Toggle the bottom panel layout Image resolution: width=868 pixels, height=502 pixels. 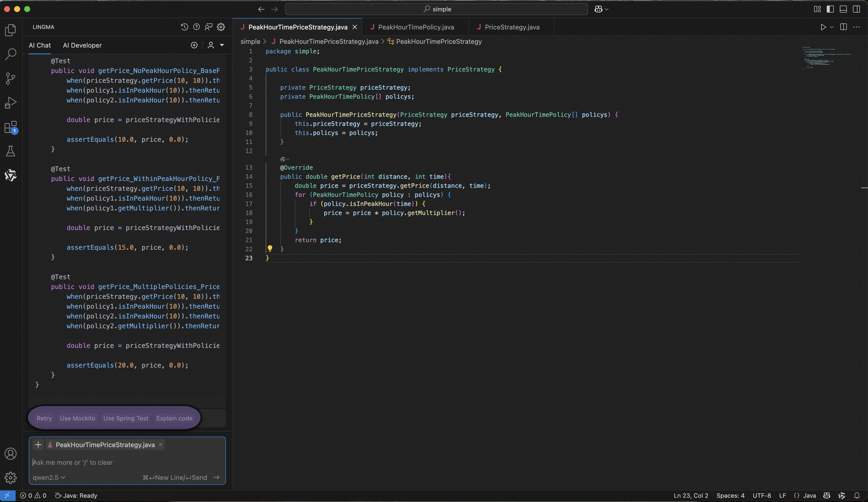(x=843, y=9)
